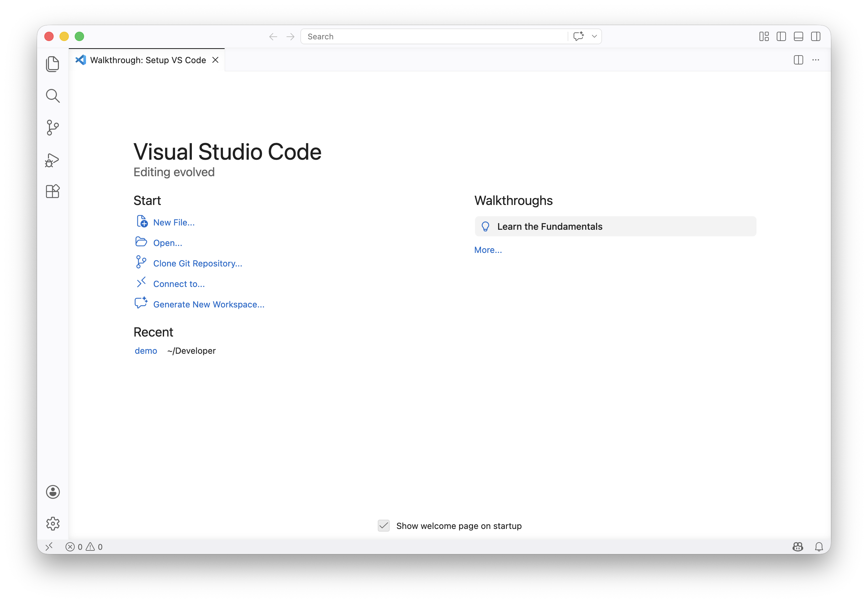Image resolution: width=868 pixels, height=603 pixels.
Task: Uncheck Show welcome page on startup
Action: (x=384, y=526)
